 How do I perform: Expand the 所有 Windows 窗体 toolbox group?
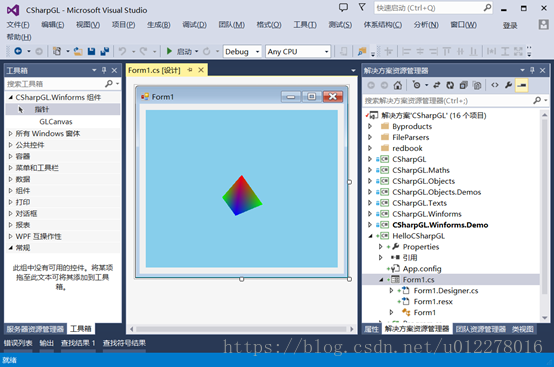click(x=10, y=134)
